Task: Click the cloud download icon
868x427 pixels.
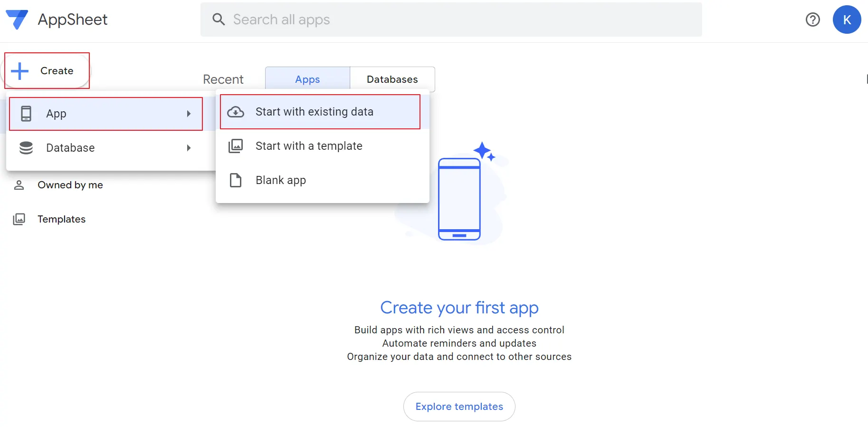Action: [236, 112]
